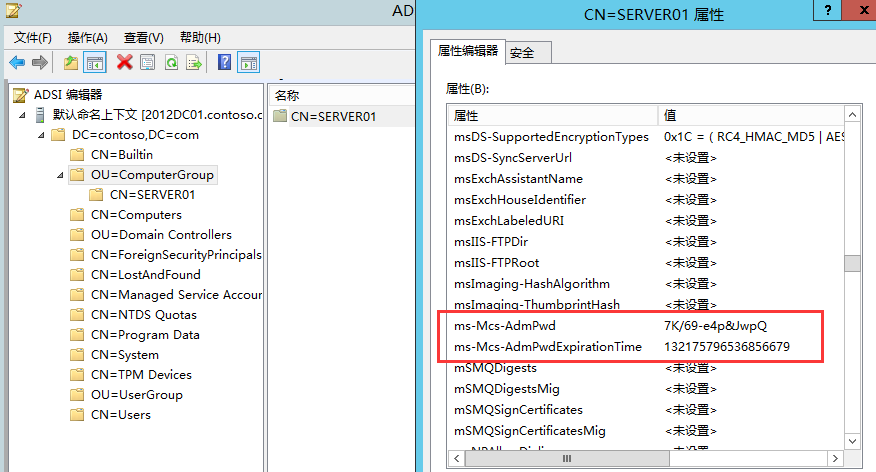Image resolution: width=876 pixels, height=472 pixels.
Task: Open the 帮助(H) menu
Action: coord(200,38)
